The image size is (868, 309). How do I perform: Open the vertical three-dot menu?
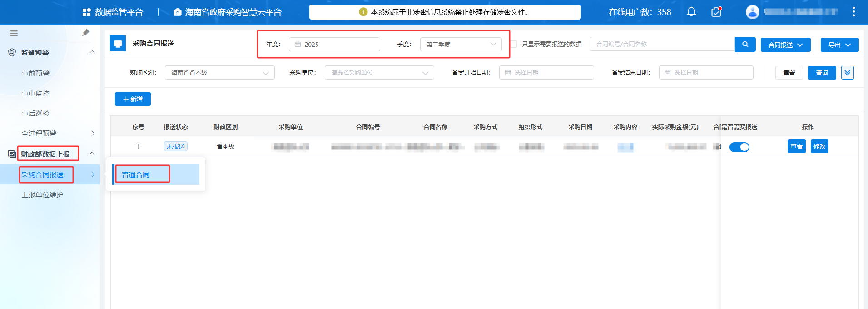pyautogui.click(x=853, y=12)
